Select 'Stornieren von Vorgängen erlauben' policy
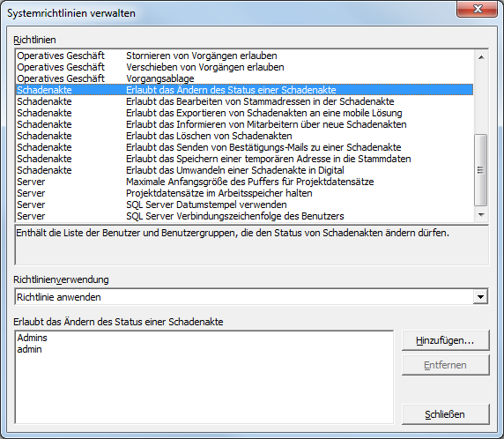The width and height of the screenshot is (504, 439). point(244,56)
